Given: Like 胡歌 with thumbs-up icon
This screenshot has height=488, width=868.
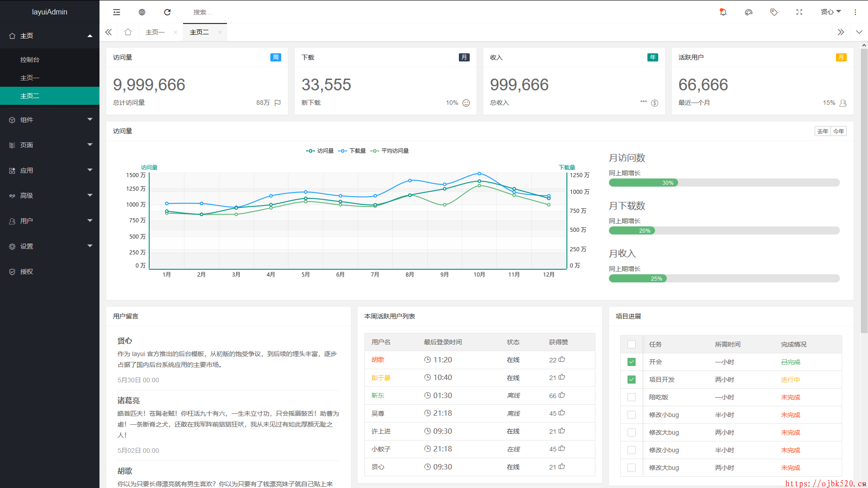Looking at the screenshot, I should pos(562,360).
